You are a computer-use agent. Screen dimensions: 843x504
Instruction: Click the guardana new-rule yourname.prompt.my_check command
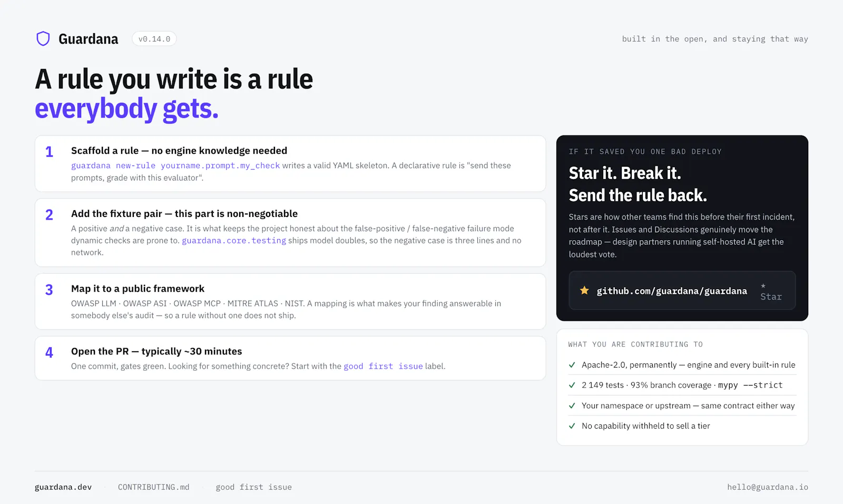(x=175, y=165)
